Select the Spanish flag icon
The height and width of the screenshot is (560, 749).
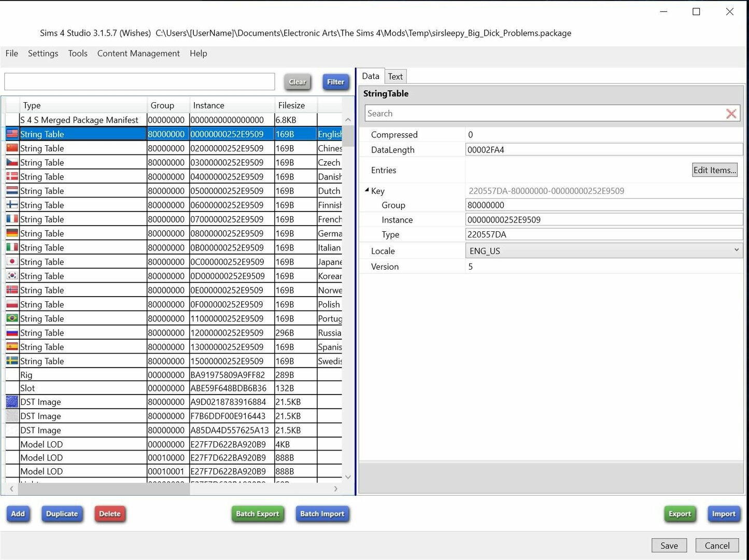[12, 346]
